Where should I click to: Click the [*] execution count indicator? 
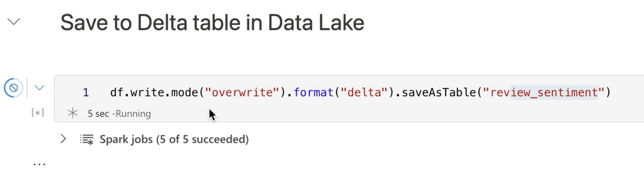coord(38,113)
